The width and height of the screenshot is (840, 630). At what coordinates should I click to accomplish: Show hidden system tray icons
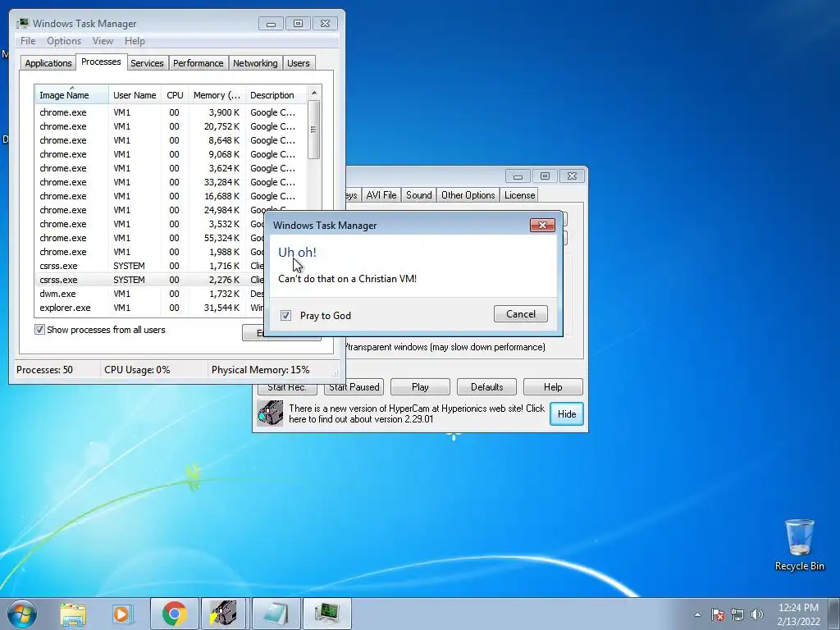point(697,614)
